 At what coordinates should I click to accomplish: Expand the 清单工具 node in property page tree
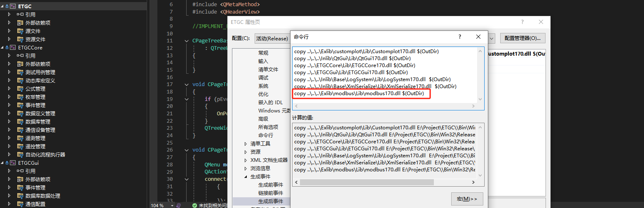[x=246, y=144]
